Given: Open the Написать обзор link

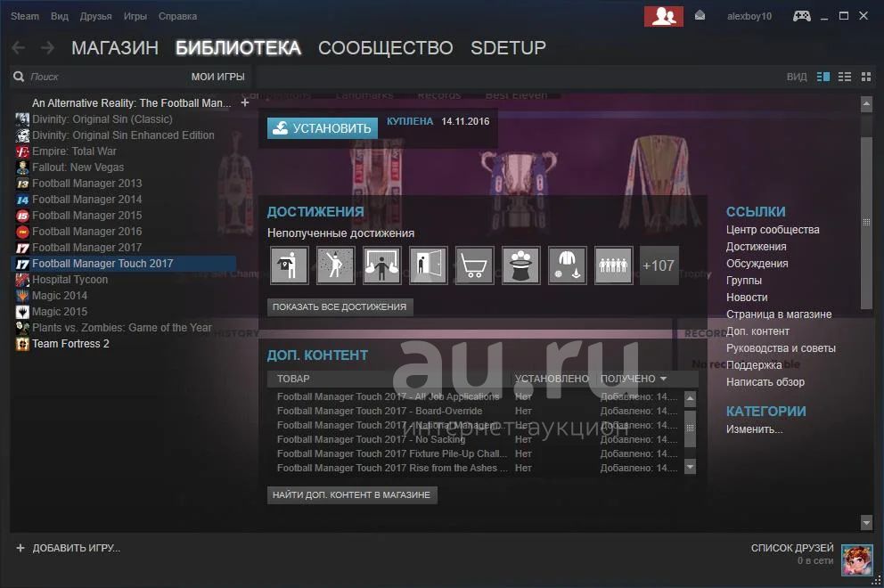Looking at the screenshot, I should tap(765, 381).
